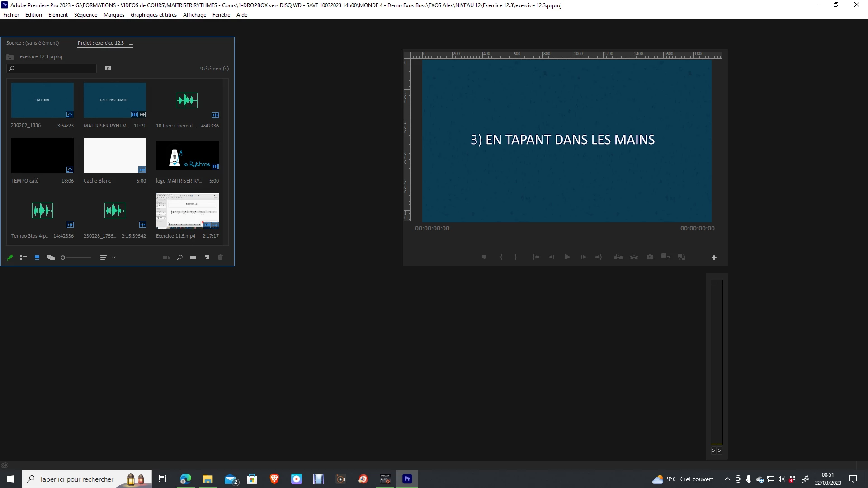Open the Projet exercice 12.3 panel menu
The image size is (868, 488).
point(131,43)
